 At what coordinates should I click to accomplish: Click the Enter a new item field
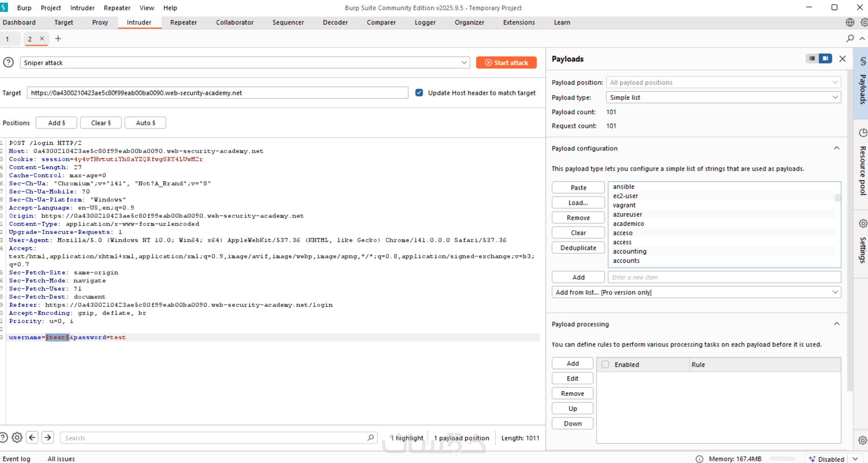click(724, 277)
